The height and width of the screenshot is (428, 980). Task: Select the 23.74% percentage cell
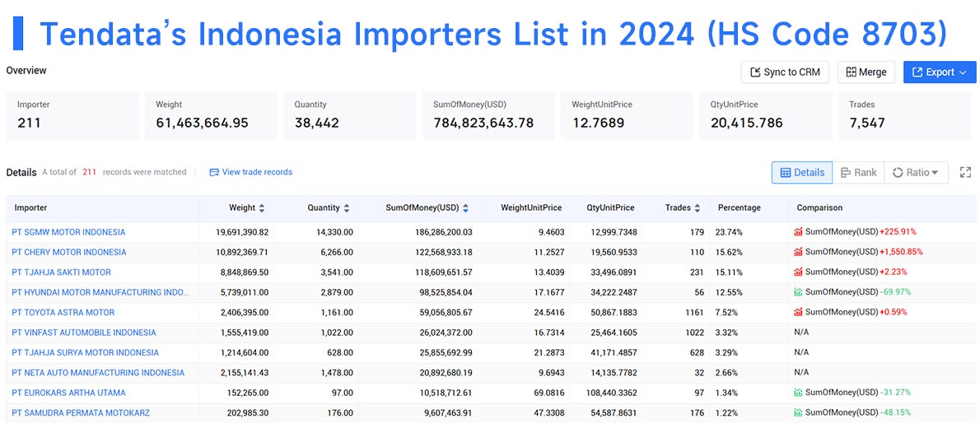coord(728,232)
